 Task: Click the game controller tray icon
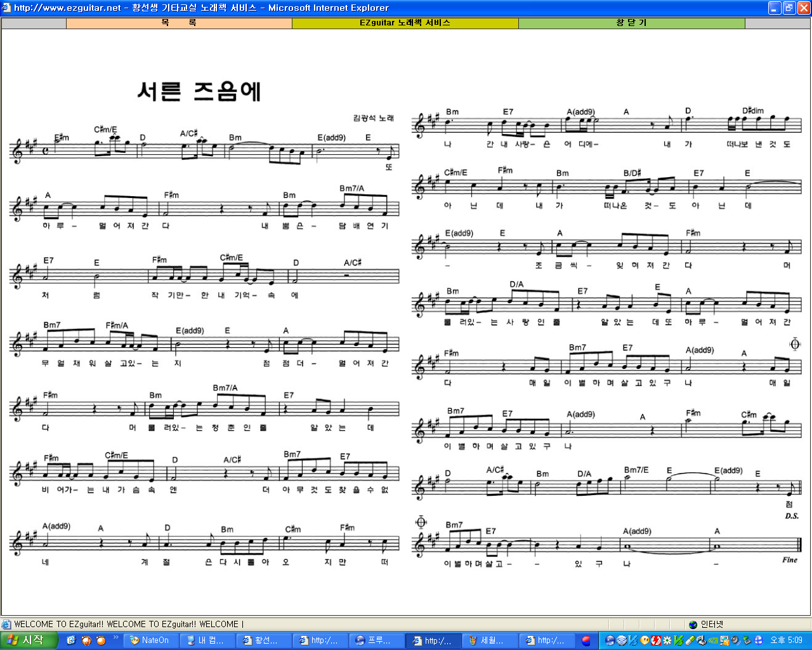(x=702, y=640)
